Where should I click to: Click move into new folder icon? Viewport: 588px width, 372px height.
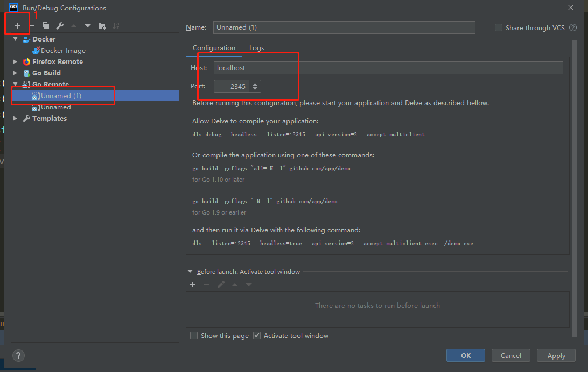pyautogui.click(x=102, y=26)
